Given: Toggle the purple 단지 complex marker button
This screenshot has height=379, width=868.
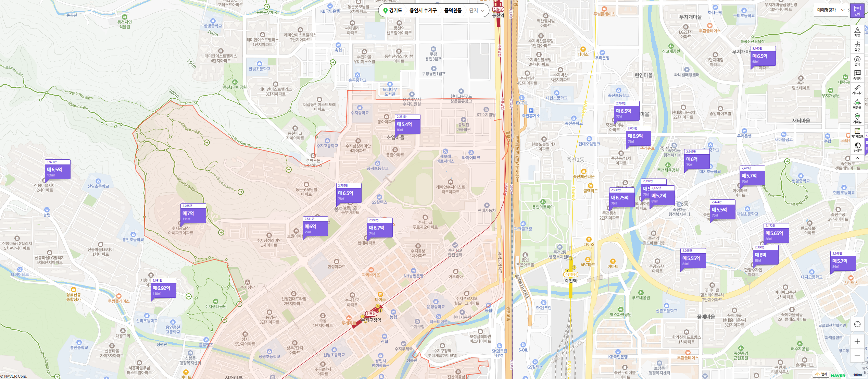Looking at the screenshot, I should (857, 11).
